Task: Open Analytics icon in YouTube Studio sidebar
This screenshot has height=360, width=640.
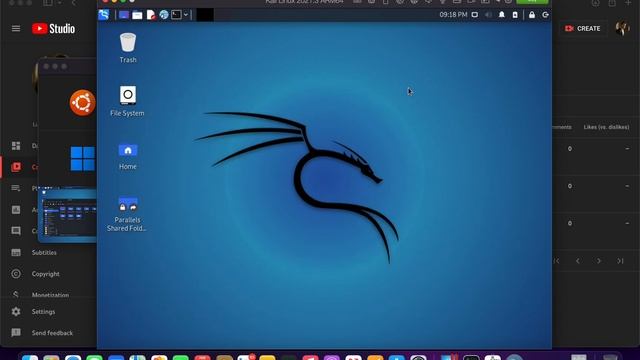Action: coord(16,209)
